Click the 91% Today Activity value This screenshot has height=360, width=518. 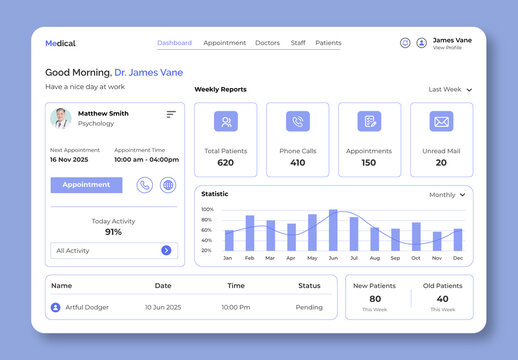point(113,232)
